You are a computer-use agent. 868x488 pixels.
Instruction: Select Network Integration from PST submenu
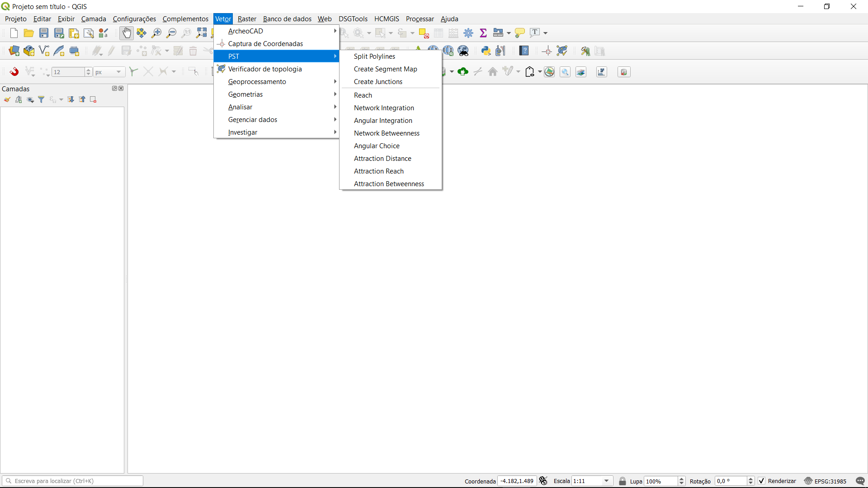point(384,108)
